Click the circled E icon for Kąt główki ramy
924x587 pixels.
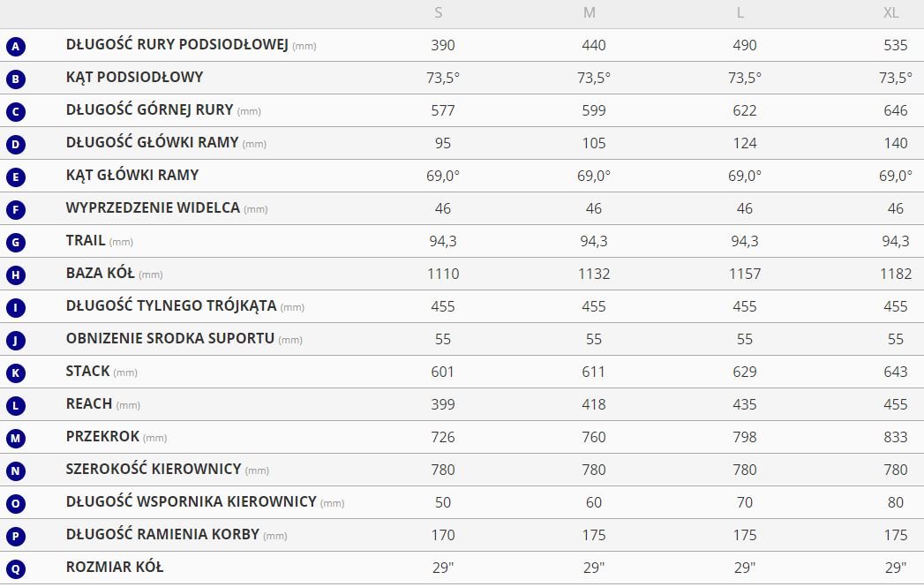(15, 177)
